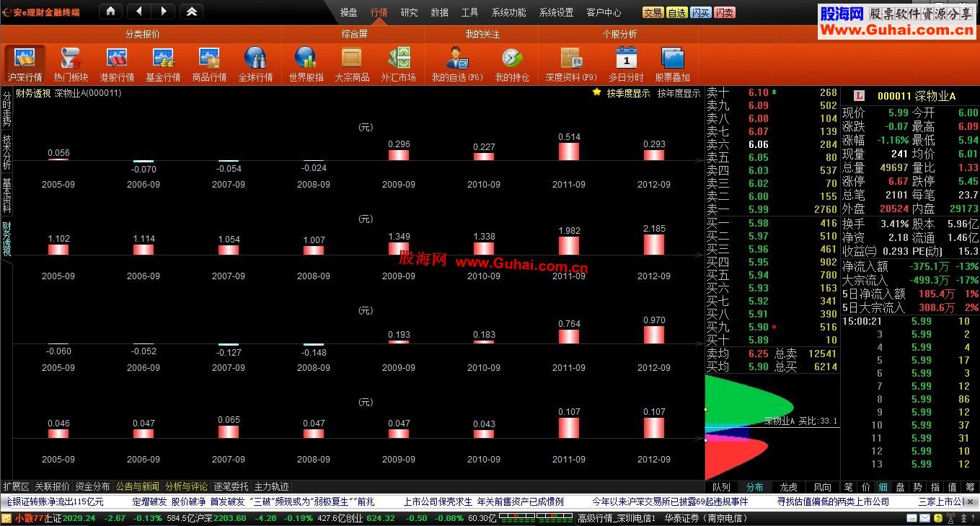Open the 操盘 menu
980x526 pixels.
point(348,12)
